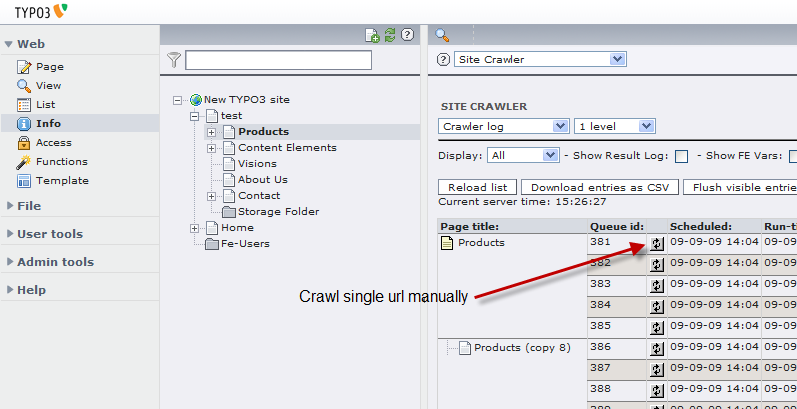Click the help icon beside Site Crawler

point(445,60)
